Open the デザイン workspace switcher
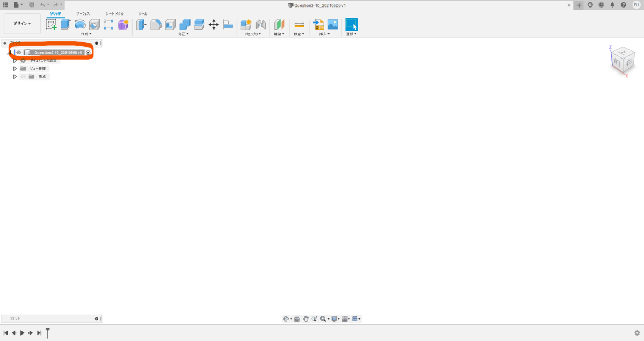Viewport: 644px width, 341px height. tap(21, 24)
